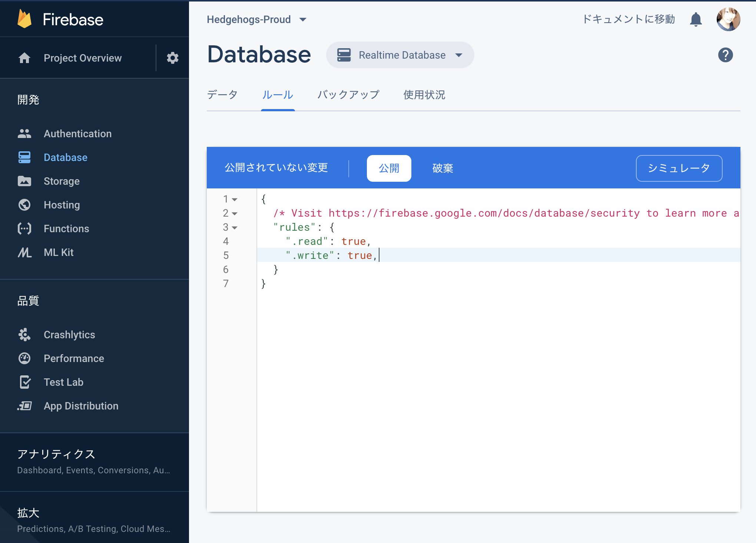The width and height of the screenshot is (756, 543).
Task: Open the Test Lab section
Action: point(63,382)
